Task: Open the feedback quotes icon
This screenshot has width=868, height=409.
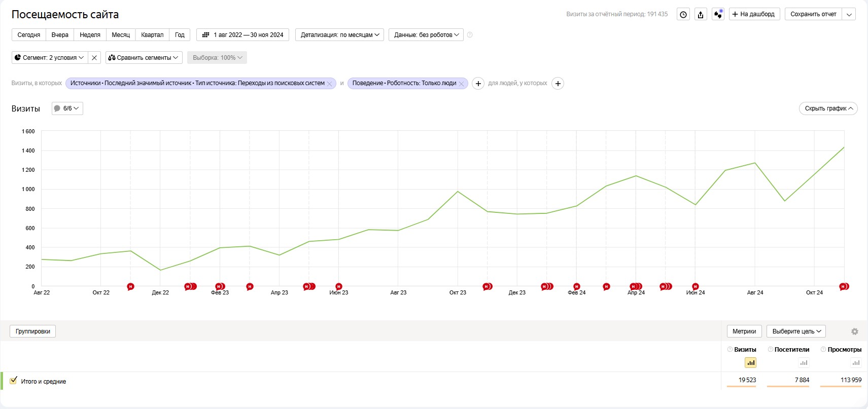Action: tap(718, 14)
